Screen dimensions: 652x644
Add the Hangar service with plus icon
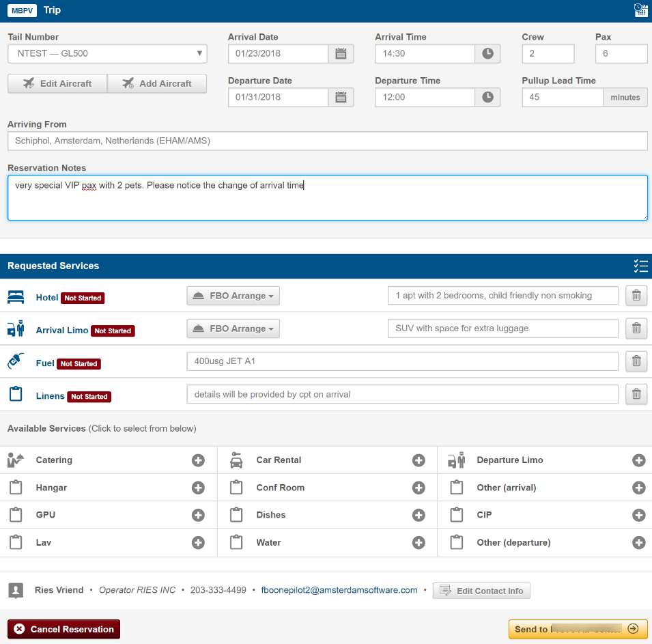click(198, 488)
